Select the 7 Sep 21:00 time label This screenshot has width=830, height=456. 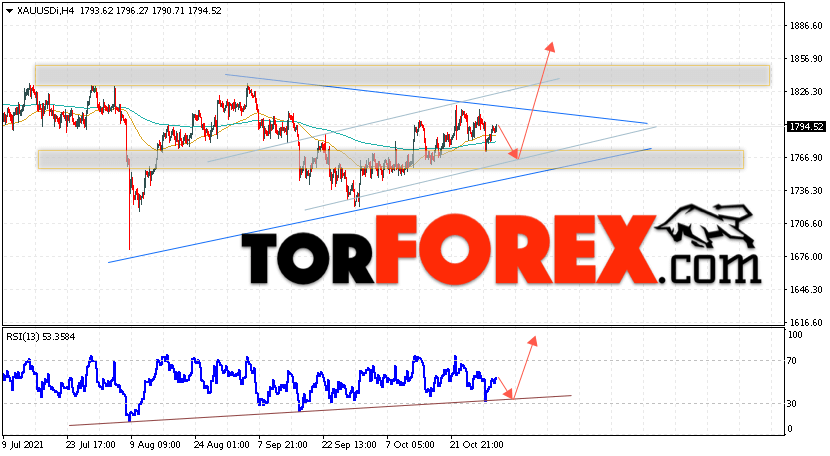[x=283, y=444]
